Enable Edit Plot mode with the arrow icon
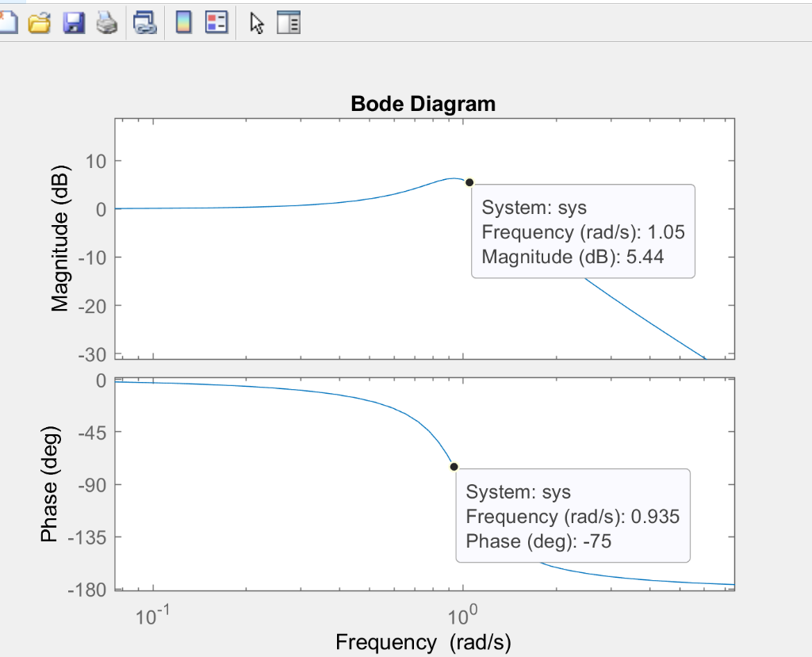 coord(255,21)
